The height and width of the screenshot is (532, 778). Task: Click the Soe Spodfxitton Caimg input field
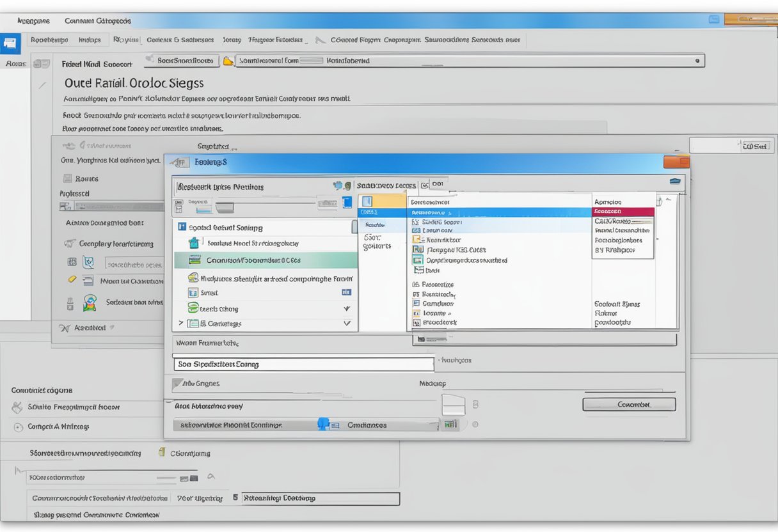303,364
